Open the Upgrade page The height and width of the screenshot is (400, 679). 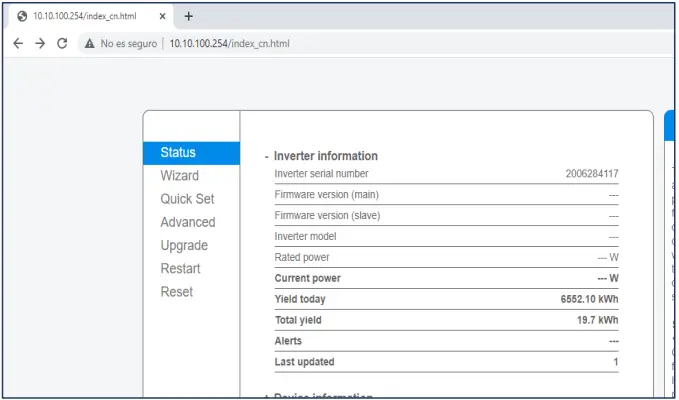(x=184, y=245)
